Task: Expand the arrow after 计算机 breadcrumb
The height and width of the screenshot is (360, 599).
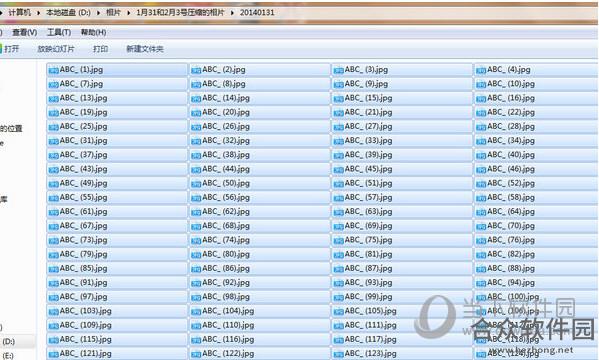Action: click(x=38, y=13)
